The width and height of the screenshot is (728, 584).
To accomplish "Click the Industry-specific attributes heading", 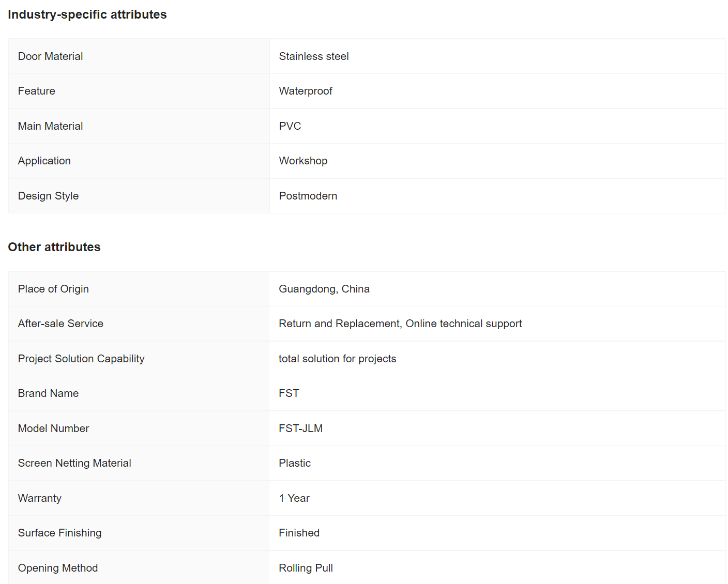I will [x=87, y=14].
